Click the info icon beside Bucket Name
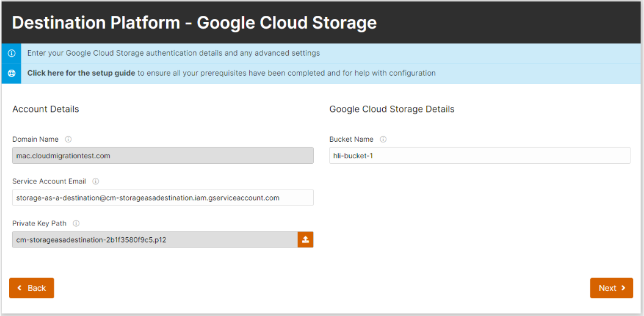 (x=383, y=139)
